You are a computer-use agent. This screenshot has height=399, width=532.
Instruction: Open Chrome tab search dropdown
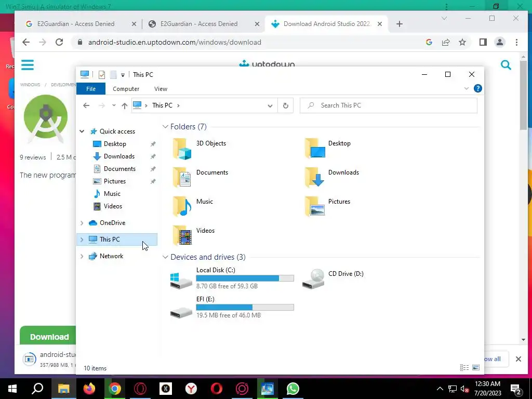point(444,18)
